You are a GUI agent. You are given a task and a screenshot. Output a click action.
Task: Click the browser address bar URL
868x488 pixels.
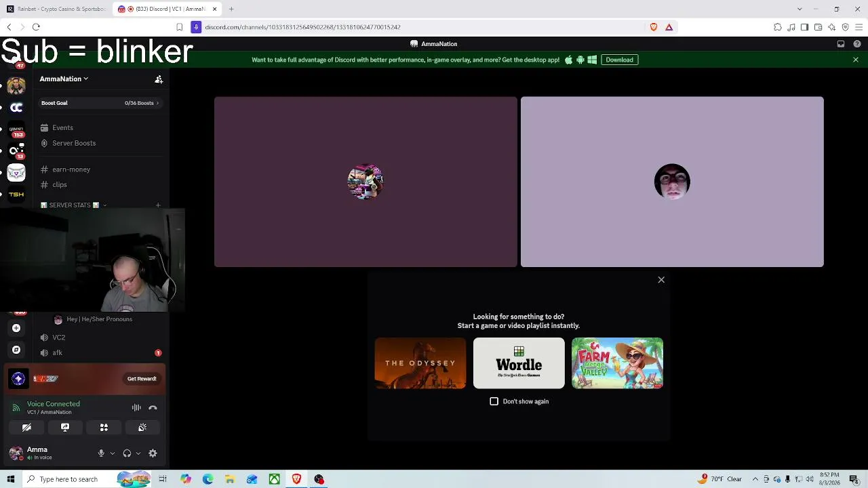click(302, 27)
